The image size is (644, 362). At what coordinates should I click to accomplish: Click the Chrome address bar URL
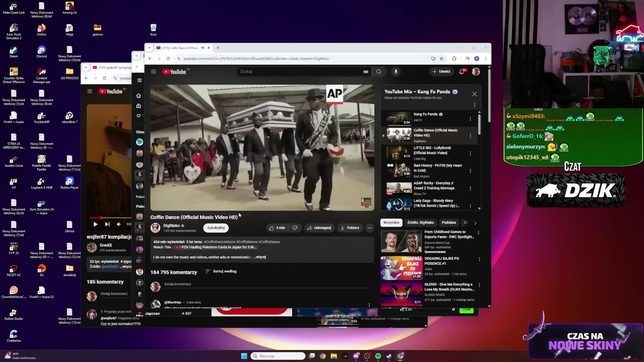[256, 58]
